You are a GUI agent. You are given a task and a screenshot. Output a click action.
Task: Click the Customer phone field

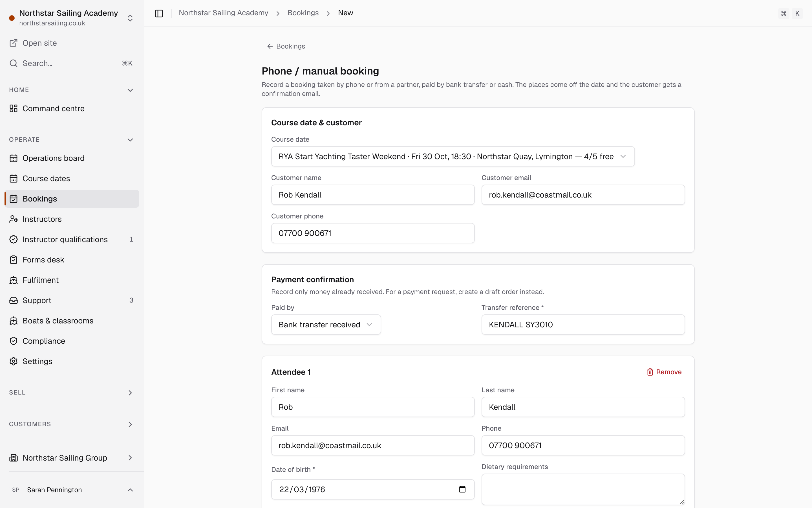373,233
